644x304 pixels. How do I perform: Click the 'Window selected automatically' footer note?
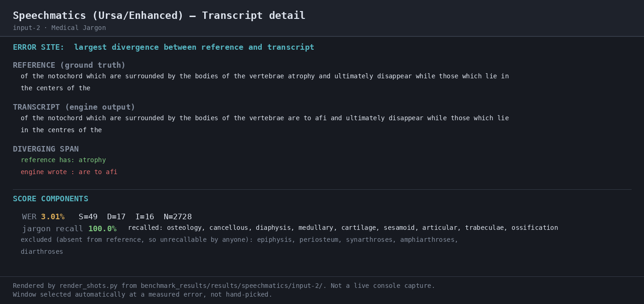point(143,295)
